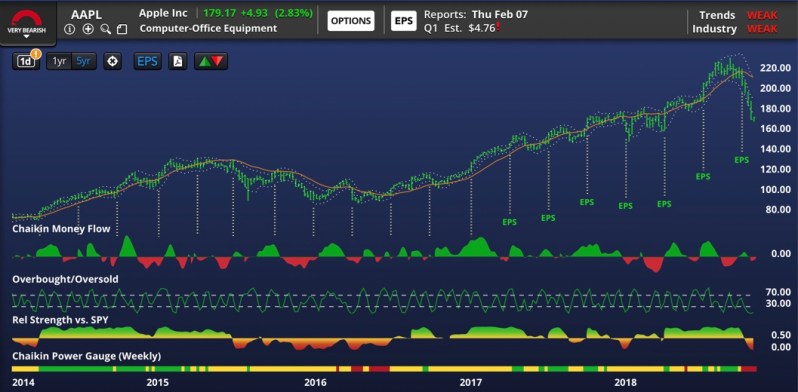The image size is (798, 392).
Task: Click the Computer-Office Equipment industry link
Action: pyautogui.click(x=208, y=29)
